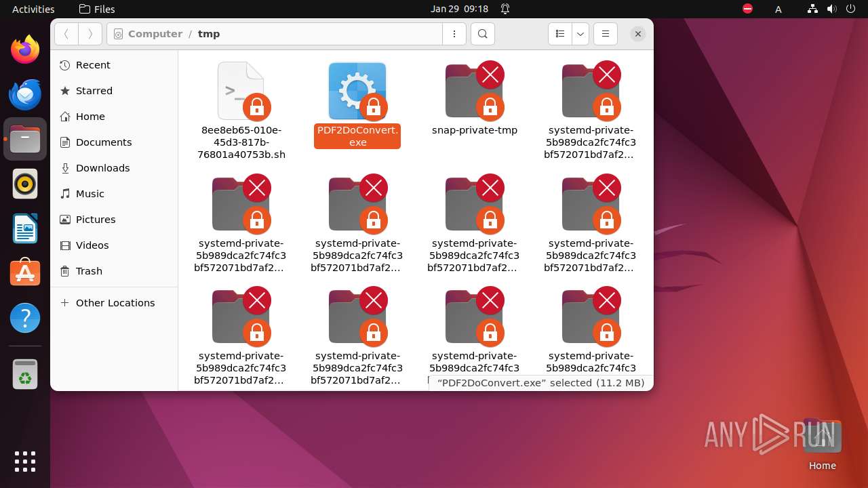Viewport: 868px width, 488px height.
Task: Click the notification bell icon
Action: pyautogui.click(x=505, y=9)
